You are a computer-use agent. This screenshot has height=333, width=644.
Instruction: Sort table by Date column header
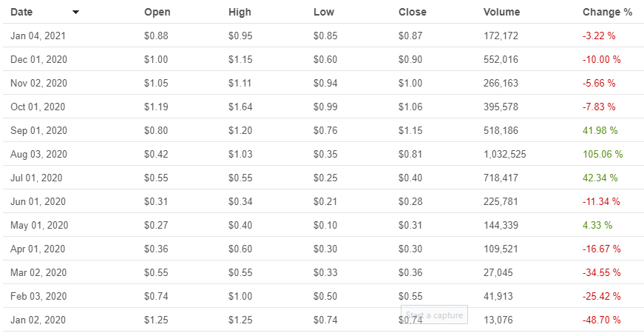21,12
